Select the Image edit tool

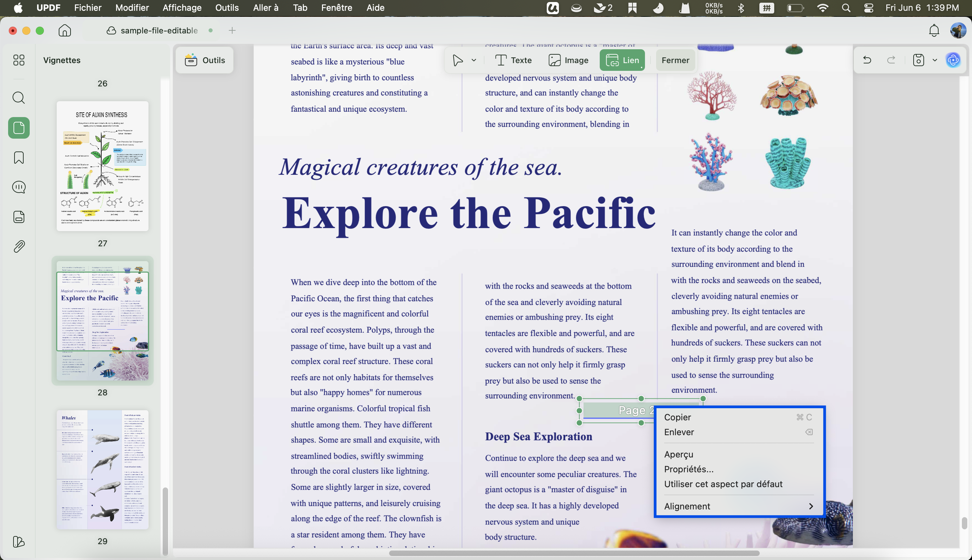pos(568,60)
